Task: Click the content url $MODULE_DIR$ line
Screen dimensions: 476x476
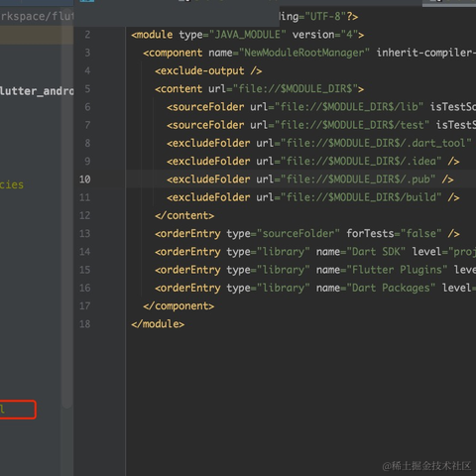Action: pos(259,88)
